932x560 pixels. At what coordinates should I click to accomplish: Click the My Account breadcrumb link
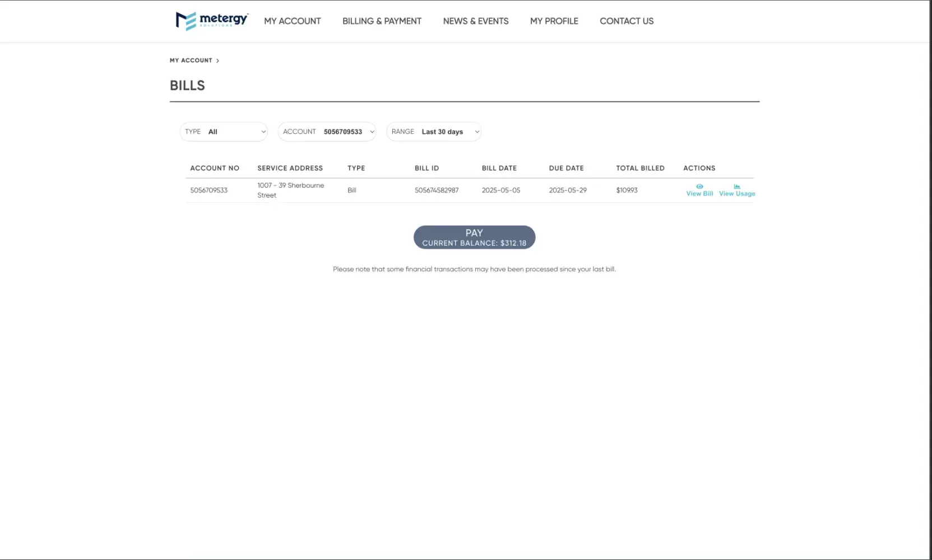[x=191, y=60]
